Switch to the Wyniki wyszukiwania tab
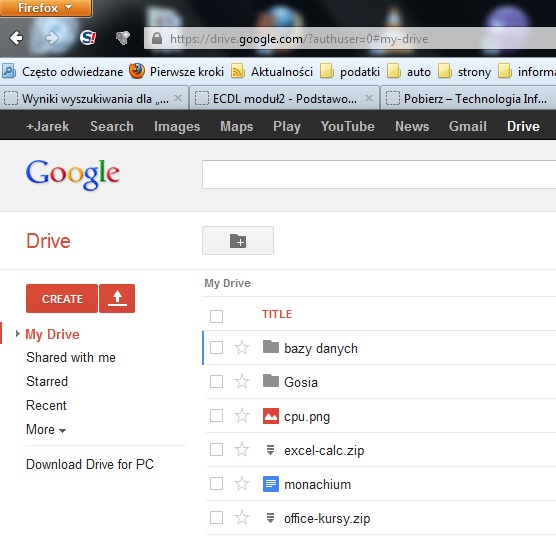 [x=94, y=98]
